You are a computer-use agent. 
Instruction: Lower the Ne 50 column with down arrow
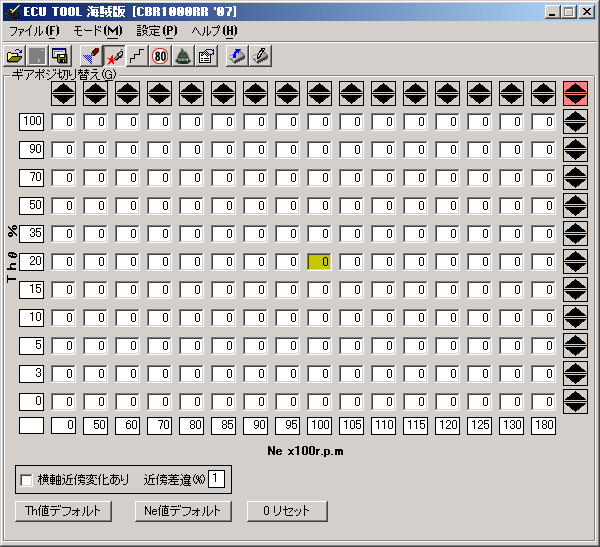pos(95,100)
